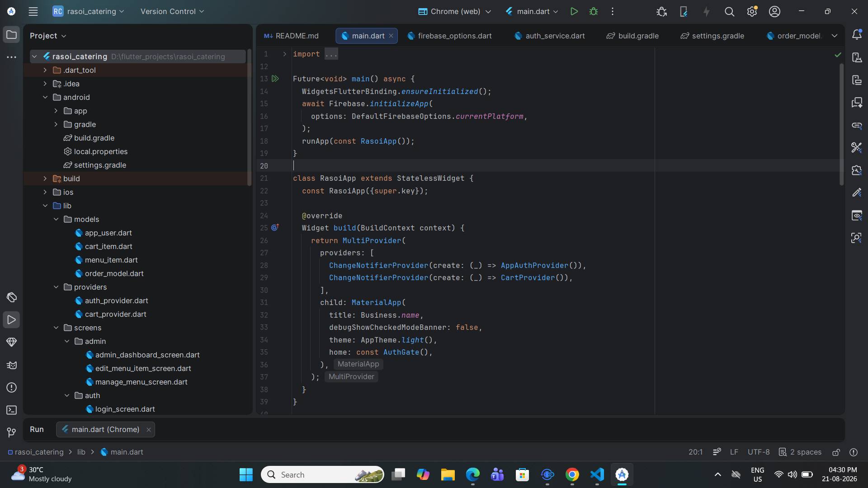Click the lib breadcrumb in navigation bar

[x=81, y=452]
